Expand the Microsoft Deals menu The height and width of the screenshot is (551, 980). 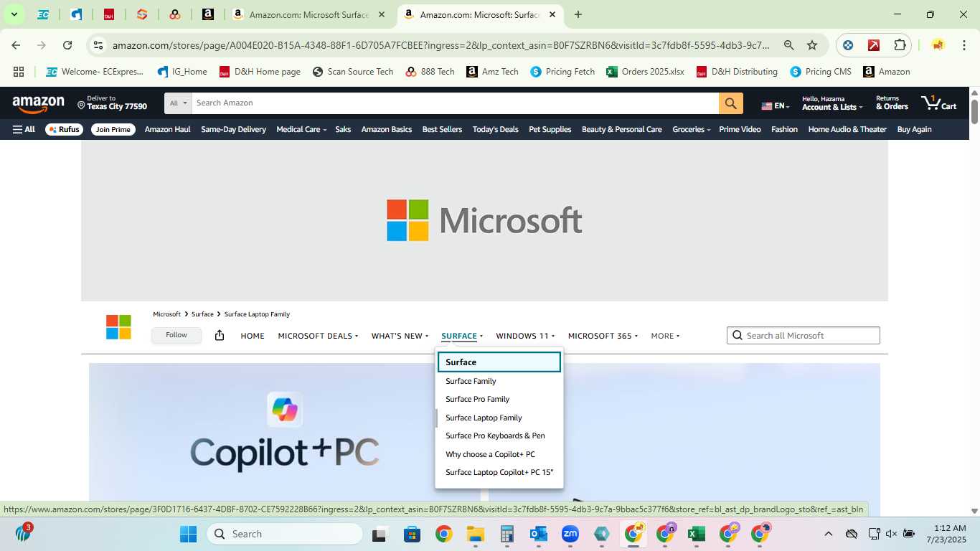point(318,336)
